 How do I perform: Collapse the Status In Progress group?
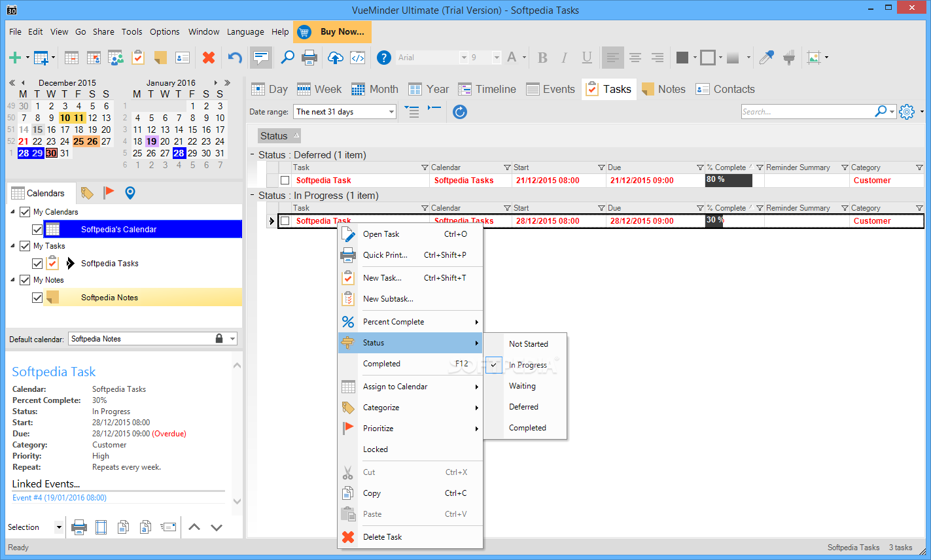click(x=253, y=196)
